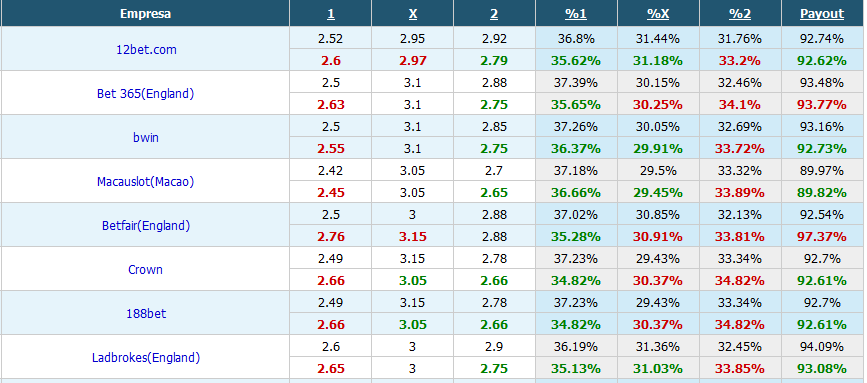
Task: Sort by Payout column header
Action: (x=822, y=14)
